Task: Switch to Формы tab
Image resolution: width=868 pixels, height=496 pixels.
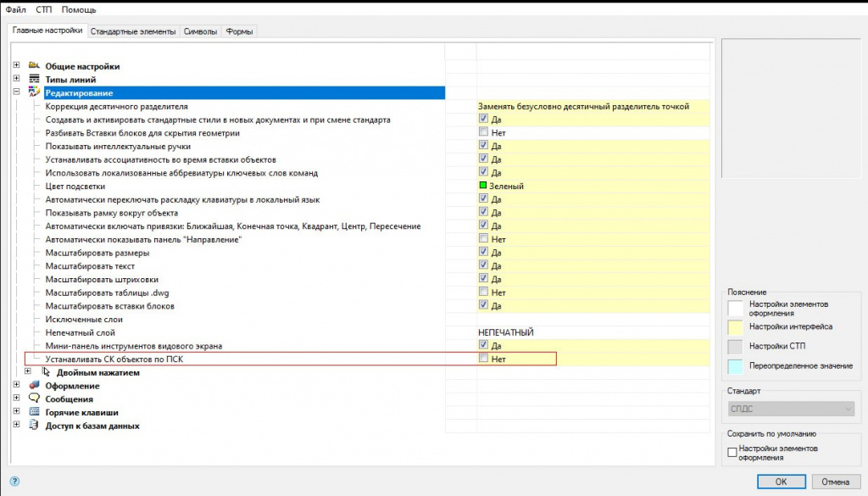Action: point(240,31)
